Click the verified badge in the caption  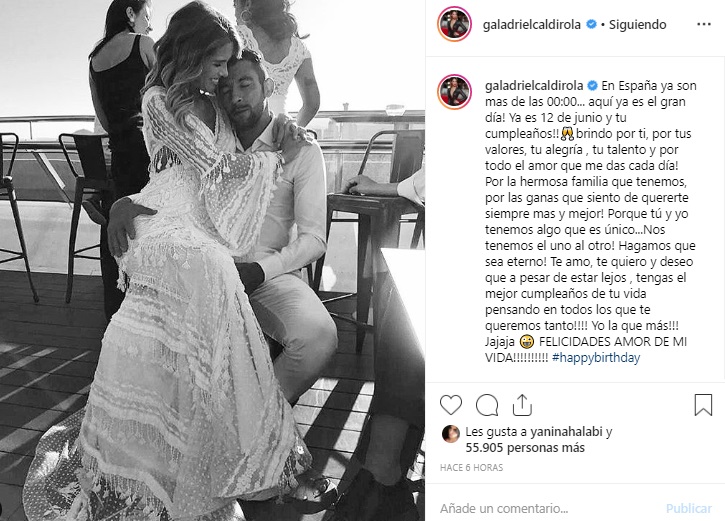pyautogui.click(x=592, y=86)
